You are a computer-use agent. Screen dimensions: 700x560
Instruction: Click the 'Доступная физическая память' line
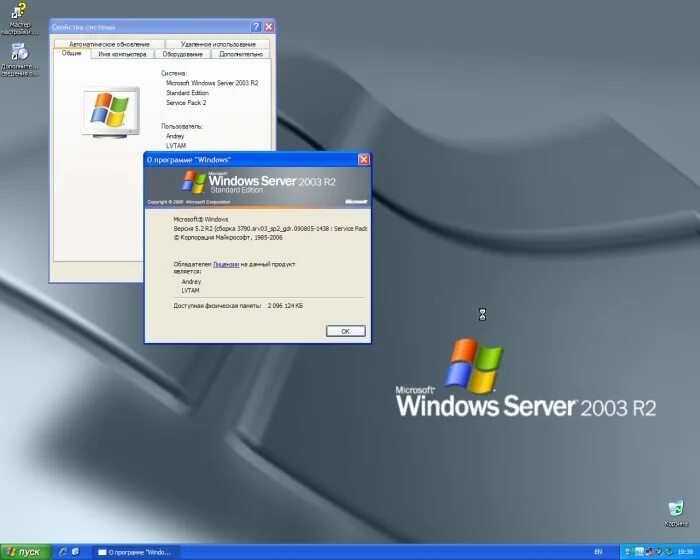238,306
